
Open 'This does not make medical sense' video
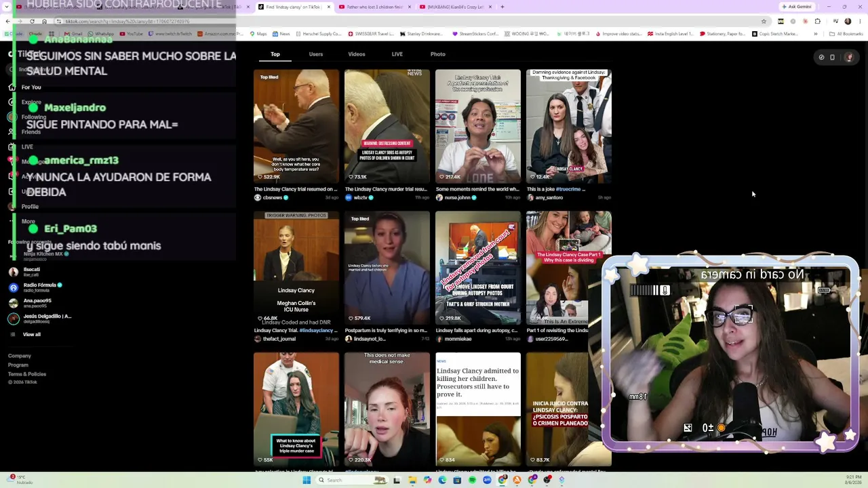click(387, 409)
